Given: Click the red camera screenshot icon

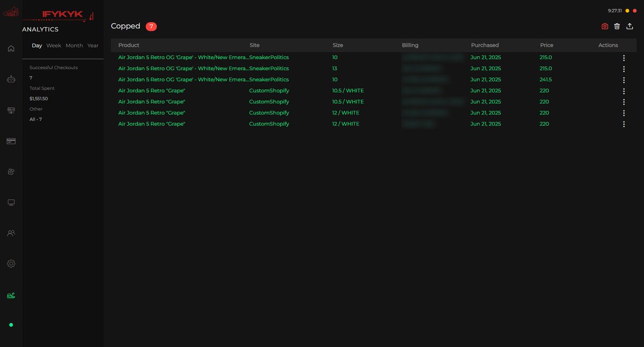Looking at the screenshot, I should pos(605,26).
